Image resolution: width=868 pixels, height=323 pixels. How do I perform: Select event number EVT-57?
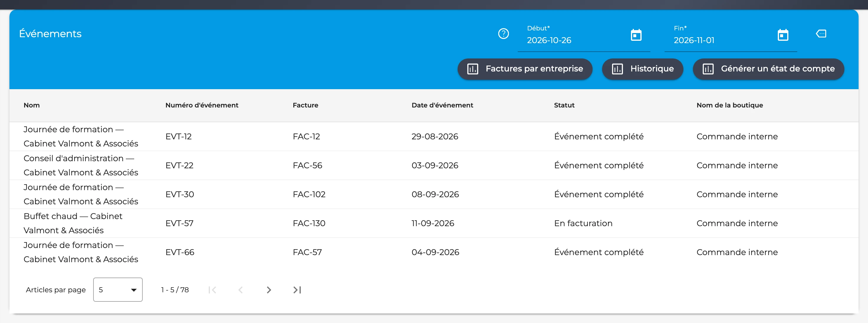(179, 224)
